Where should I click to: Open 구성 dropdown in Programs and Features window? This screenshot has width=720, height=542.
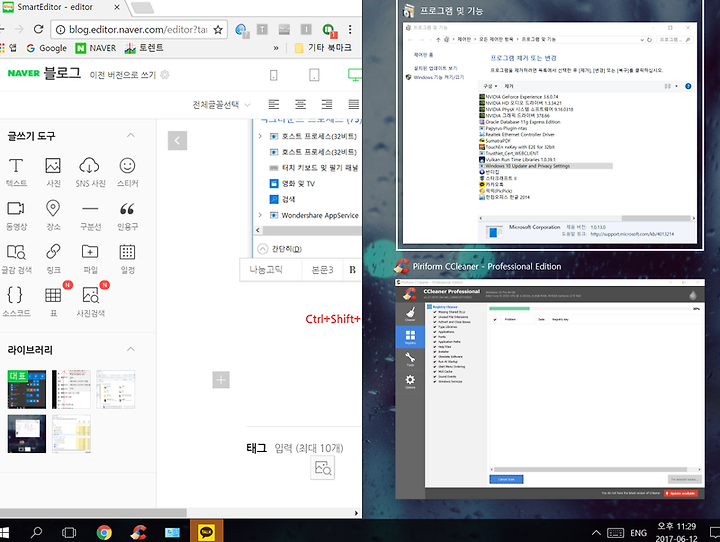pyautogui.click(x=490, y=86)
